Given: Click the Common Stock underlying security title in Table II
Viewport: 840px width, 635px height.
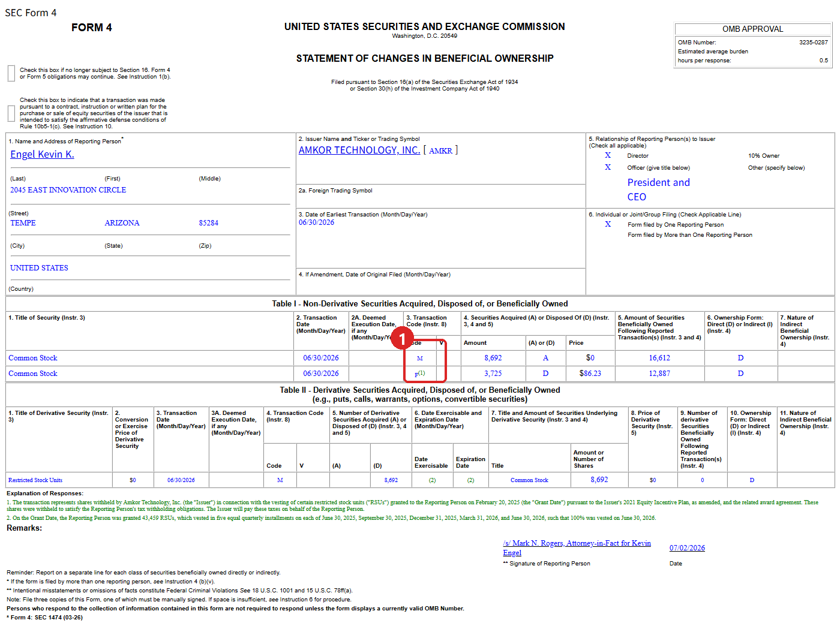Looking at the screenshot, I should pos(529,480).
